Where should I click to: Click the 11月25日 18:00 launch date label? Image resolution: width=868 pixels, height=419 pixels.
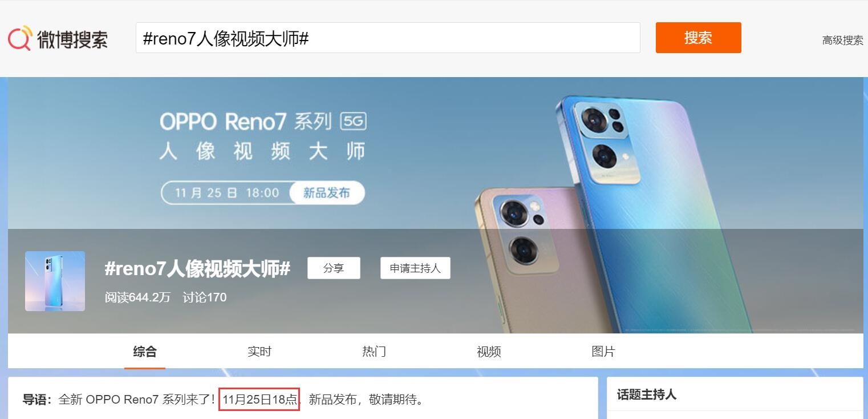point(227,193)
